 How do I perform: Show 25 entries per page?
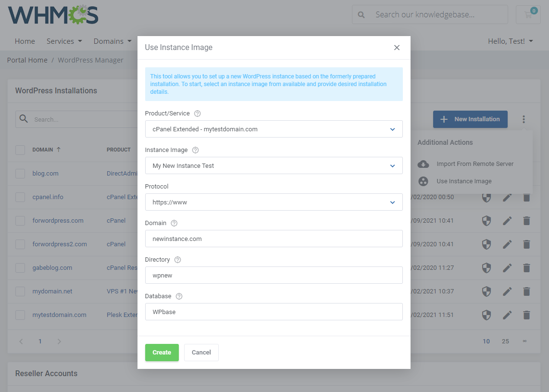[x=505, y=341]
